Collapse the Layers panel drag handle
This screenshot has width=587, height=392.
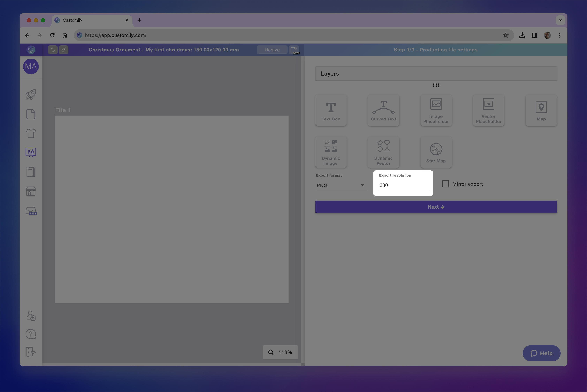coord(436,85)
